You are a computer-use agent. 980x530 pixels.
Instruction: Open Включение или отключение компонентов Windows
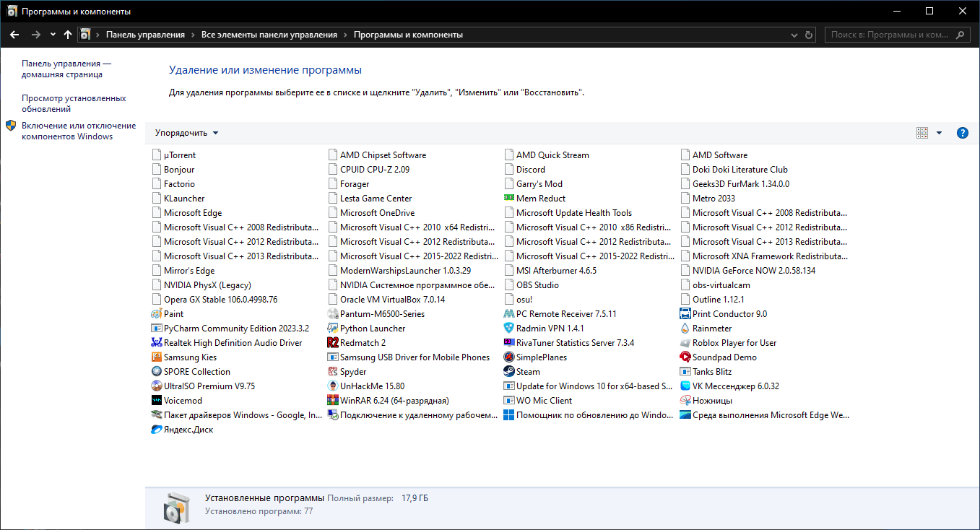pyautogui.click(x=79, y=131)
